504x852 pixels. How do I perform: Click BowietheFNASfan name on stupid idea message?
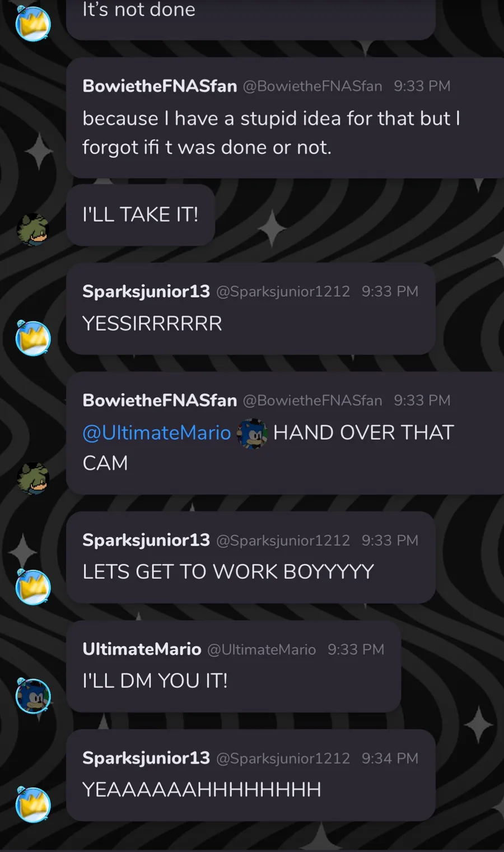(160, 86)
